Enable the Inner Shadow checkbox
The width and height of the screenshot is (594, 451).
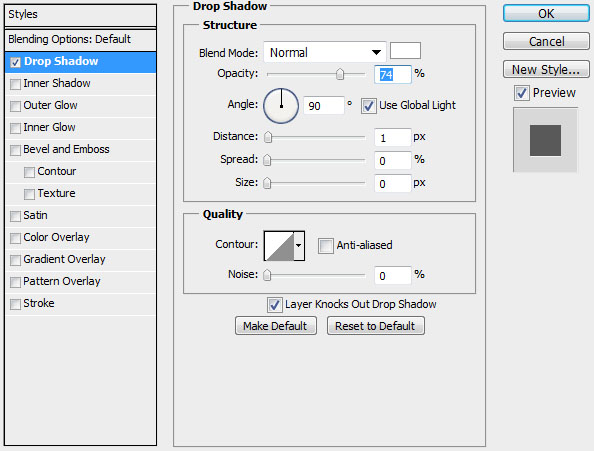pyautogui.click(x=16, y=84)
